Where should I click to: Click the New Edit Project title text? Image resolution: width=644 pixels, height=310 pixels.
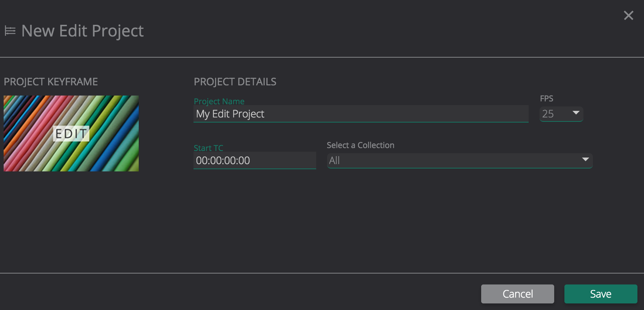(83, 31)
